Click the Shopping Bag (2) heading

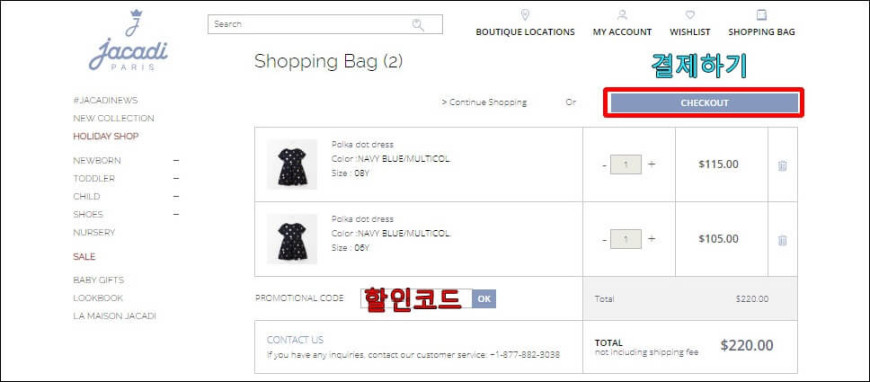(328, 62)
